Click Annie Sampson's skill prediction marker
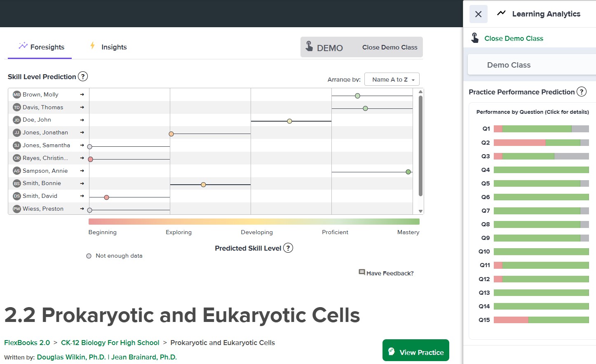 [408, 172]
